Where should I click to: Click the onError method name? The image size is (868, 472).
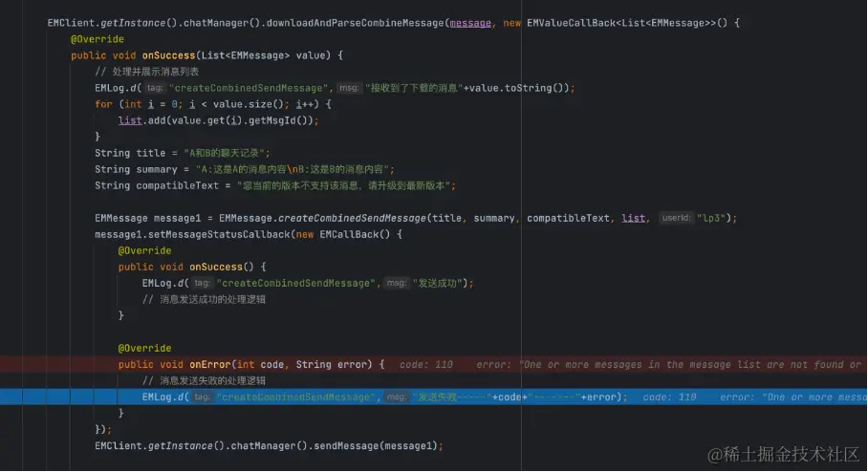click(x=209, y=364)
